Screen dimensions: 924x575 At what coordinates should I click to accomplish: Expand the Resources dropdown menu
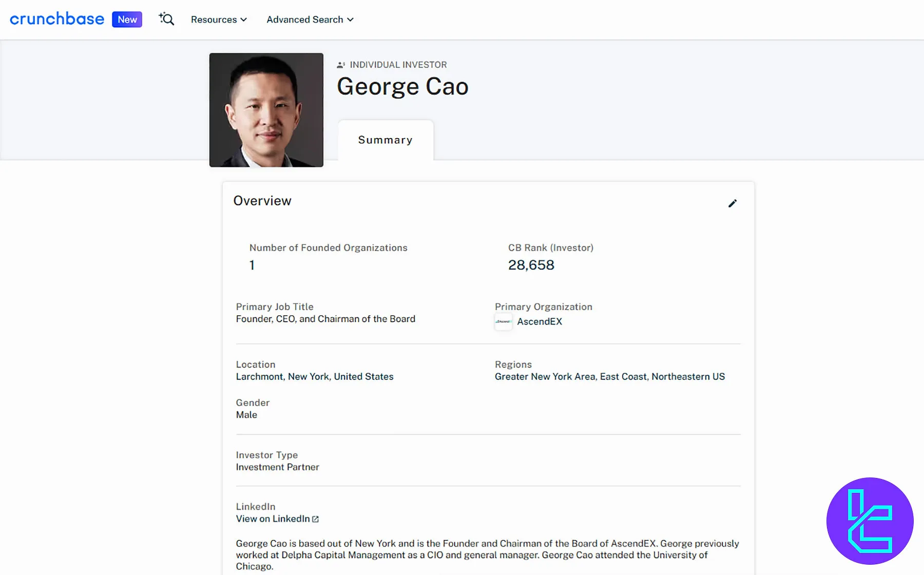pyautogui.click(x=219, y=20)
